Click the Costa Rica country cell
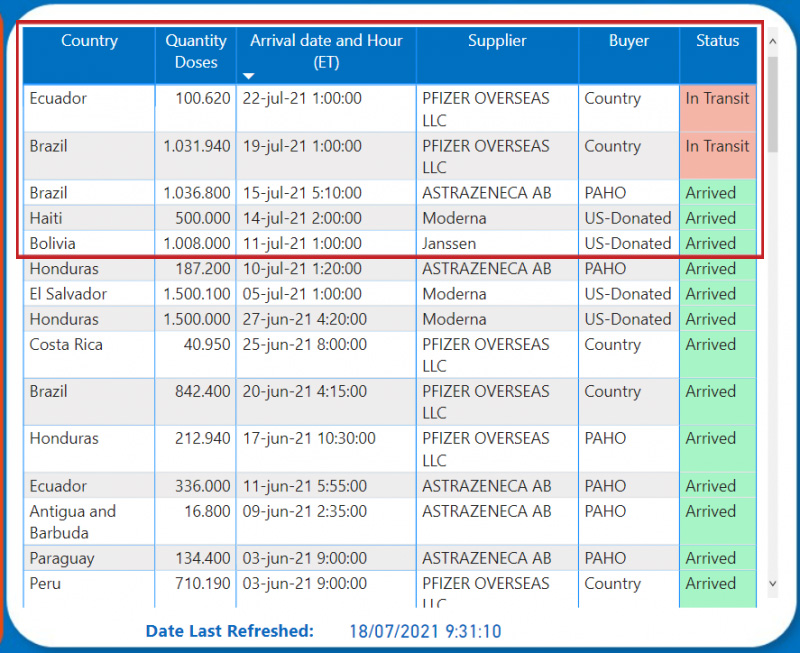Viewport: 800px width, 653px height. (66, 344)
